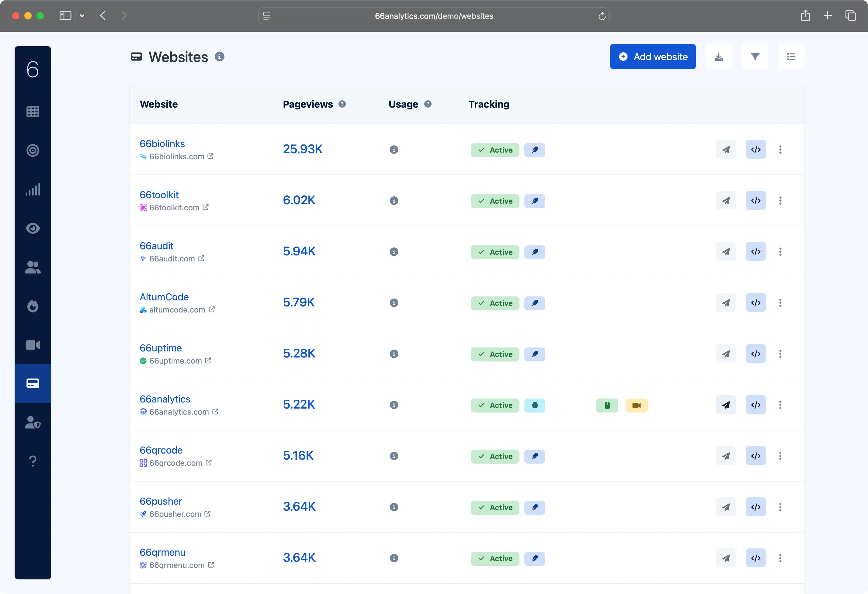Open the AltumCode website link
The image size is (868, 594).
(x=164, y=297)
